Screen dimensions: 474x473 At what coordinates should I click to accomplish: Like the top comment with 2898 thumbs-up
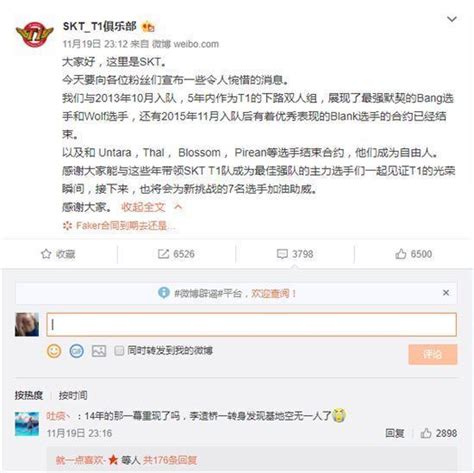click(x=426, y=433)
